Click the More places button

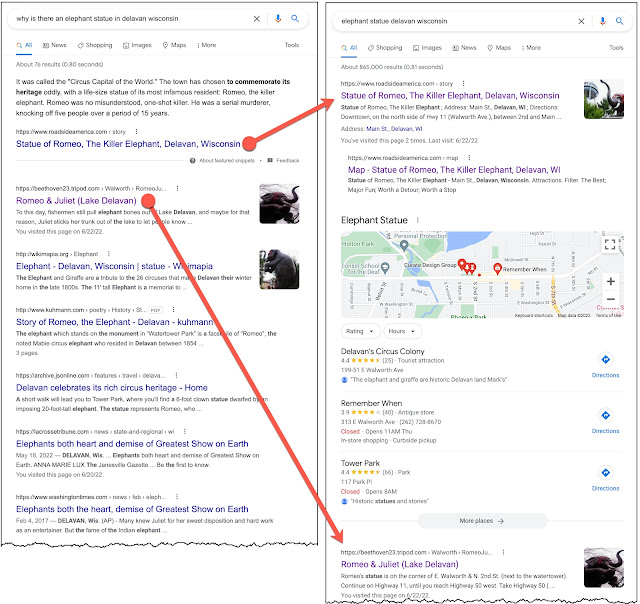tap(482, 521)
